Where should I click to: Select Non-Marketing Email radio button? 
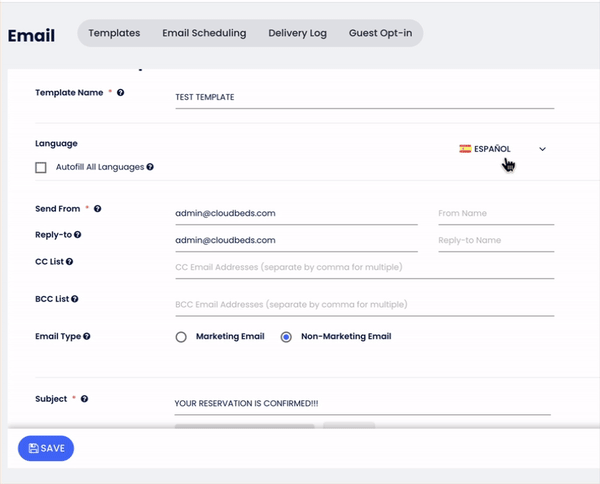click(x=286, y=337)
